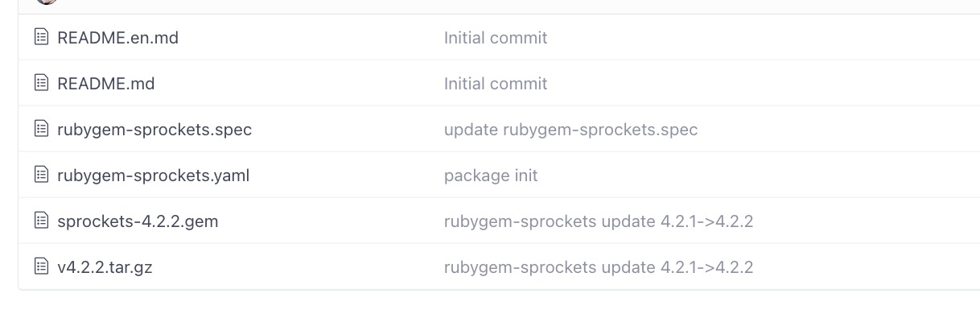Click the file icon beside README.en.md

[x=42, y=37]
